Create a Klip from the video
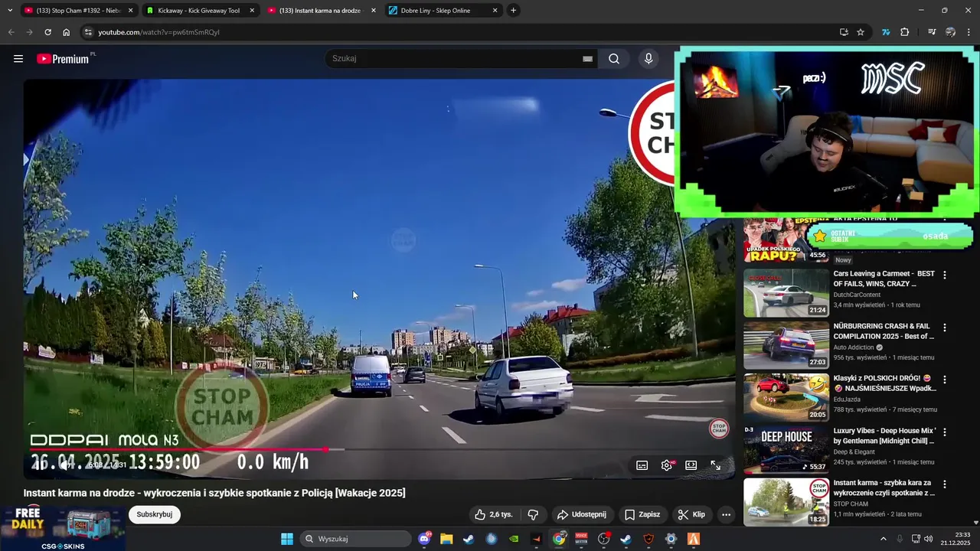This screenshot has height=551, width=980. tap(691, 514)
